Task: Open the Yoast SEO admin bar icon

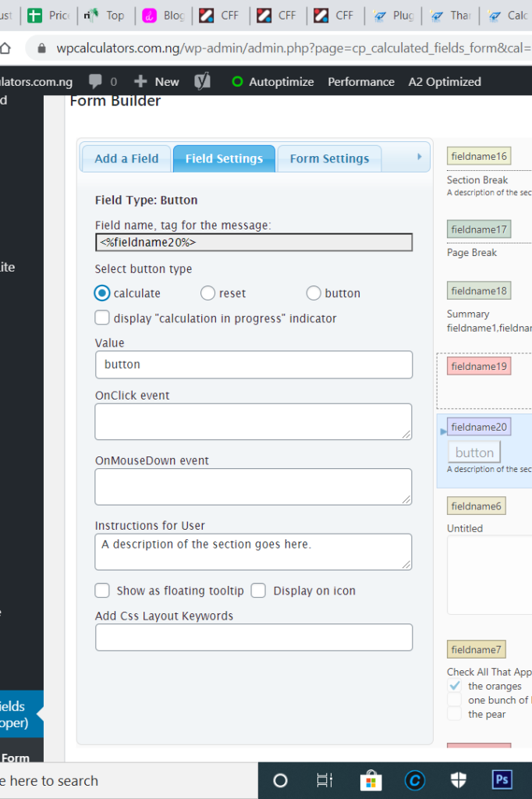Action: (204, 81)
